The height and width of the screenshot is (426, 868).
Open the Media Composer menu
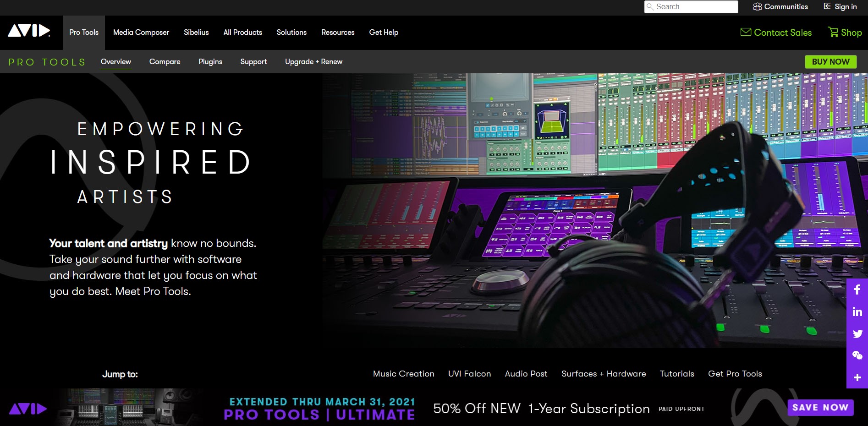pyautogui.click(x=141, y=33)
